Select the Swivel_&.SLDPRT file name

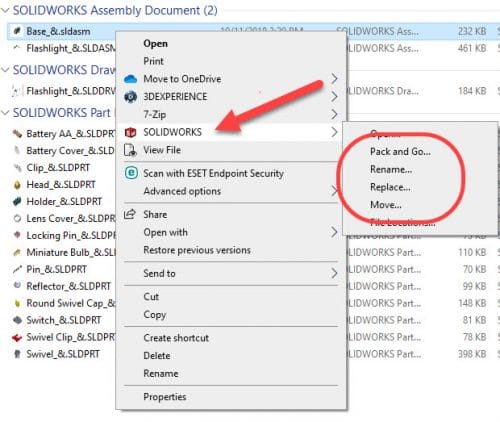(63, 354)
